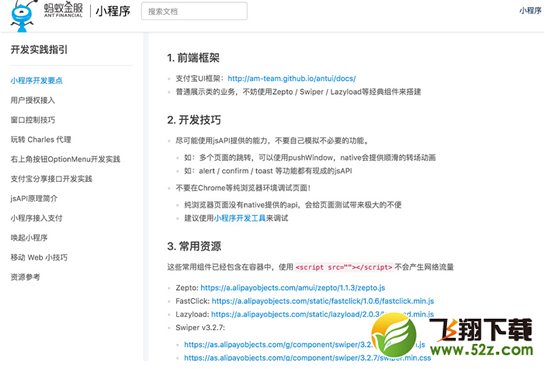
Task: Click the alert / confirm / toast bullet line
Action: [268, 171]
